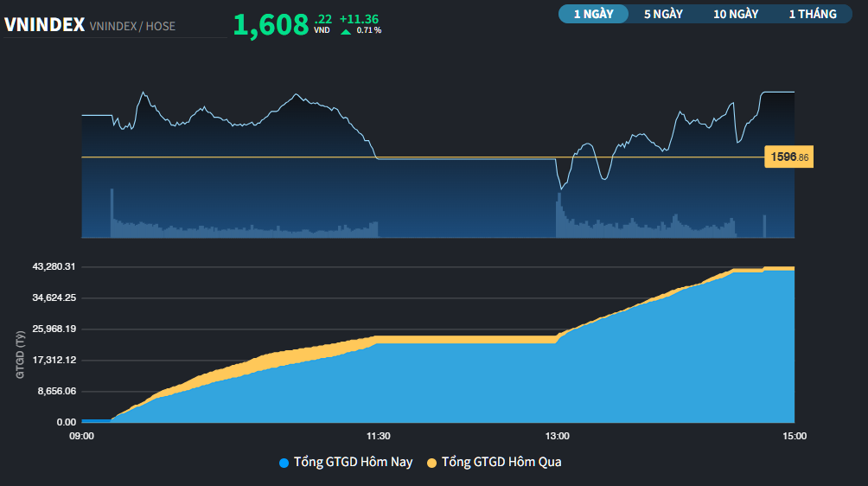868x486 pixels.
Task: Click the 1,608 index price value
Action: tap(271, 25)
